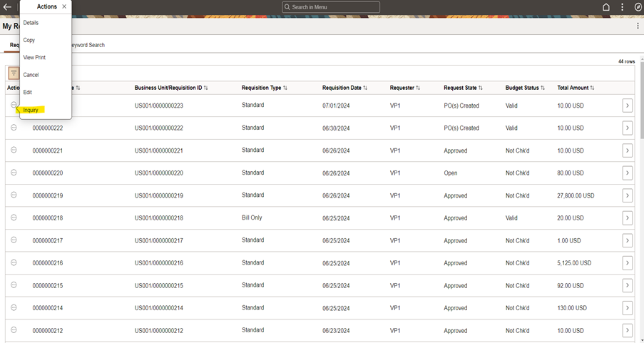The height and width of the screenshot is (343, 644).
Task: Sort by Requester column
Action: (x=405, y=88)
